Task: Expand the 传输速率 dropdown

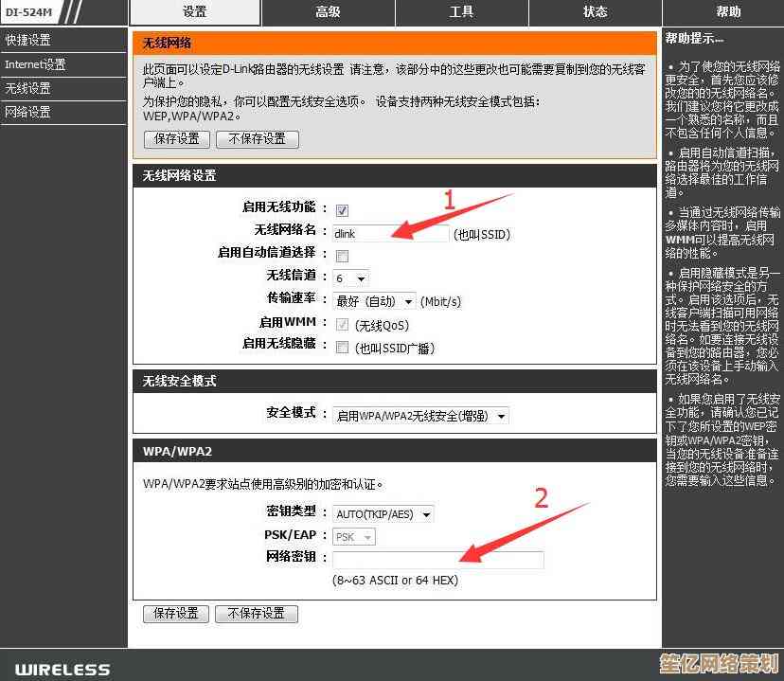Action: [x=375, y=301]
